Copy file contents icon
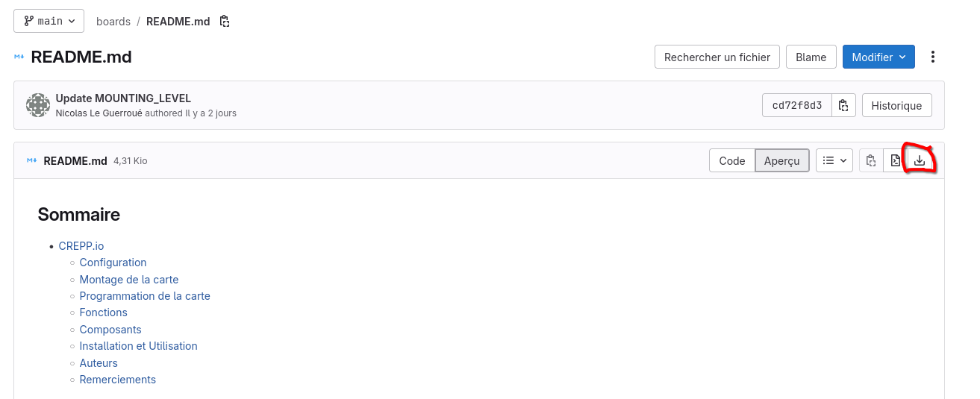 (x=871, y=160)
